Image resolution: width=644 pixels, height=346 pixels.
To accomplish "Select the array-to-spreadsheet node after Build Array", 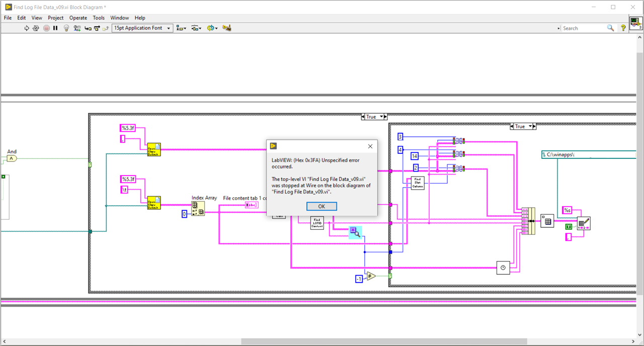I will [547, 221].
